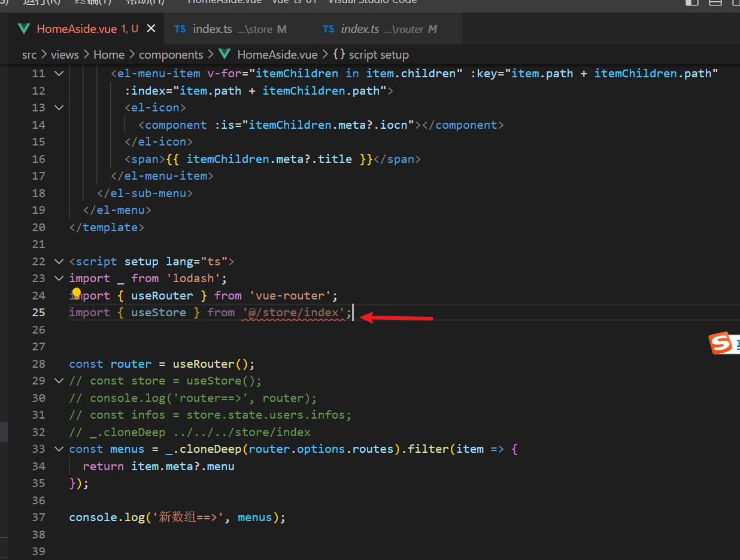Select the "src" breadcrumb

[x=29, y=55]
